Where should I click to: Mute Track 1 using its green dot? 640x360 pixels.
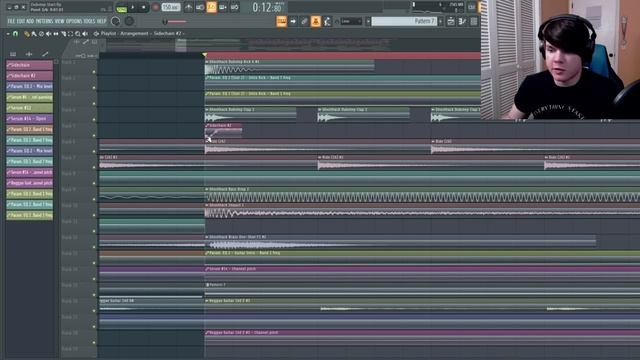(94, 72)
